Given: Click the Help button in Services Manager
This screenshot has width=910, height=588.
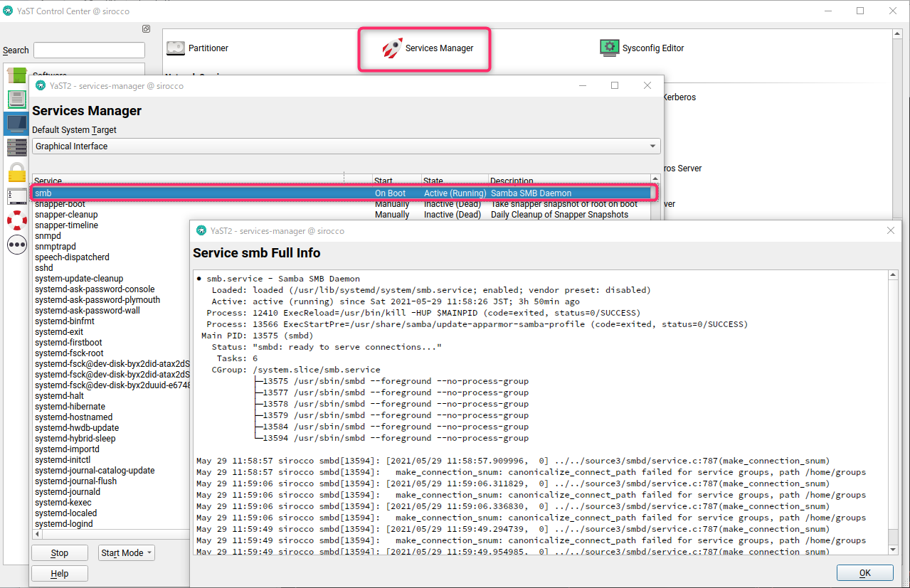Looking at the screenshot, I should click(x=60, y=574).
